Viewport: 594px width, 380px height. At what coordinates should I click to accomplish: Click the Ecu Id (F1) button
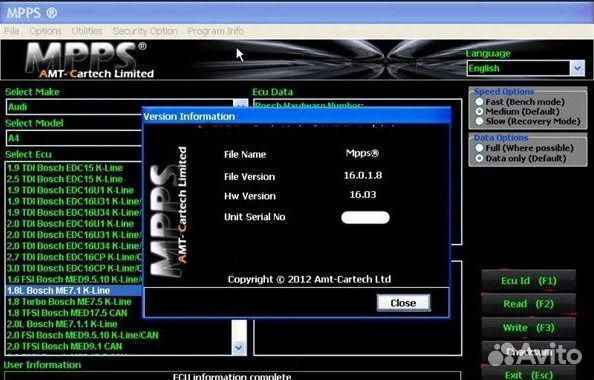(x=528, y=281)
